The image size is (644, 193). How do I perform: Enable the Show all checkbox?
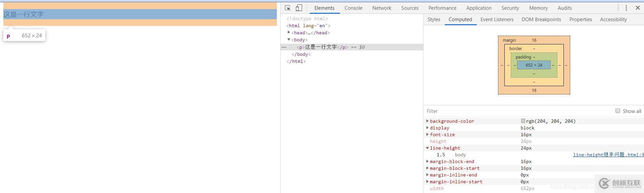pyautogui.click(x=617, y=111)
